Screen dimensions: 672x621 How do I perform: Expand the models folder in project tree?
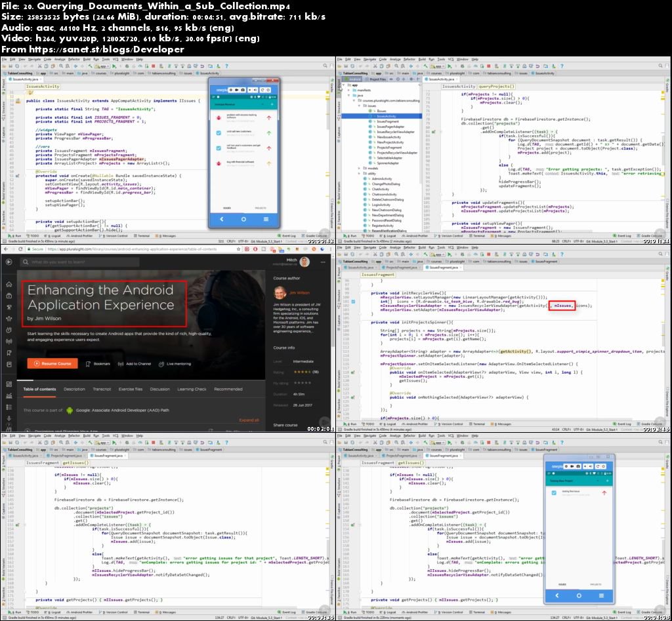point(359,169)
